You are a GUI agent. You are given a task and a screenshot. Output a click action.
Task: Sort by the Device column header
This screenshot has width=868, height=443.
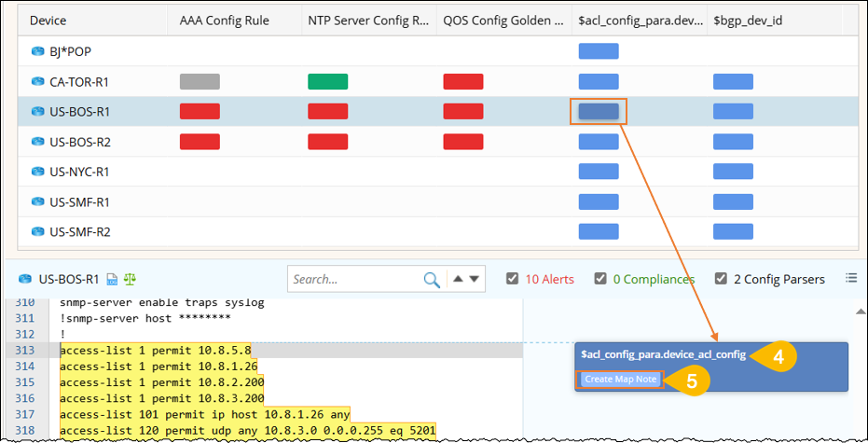click(x=48, y=20)
